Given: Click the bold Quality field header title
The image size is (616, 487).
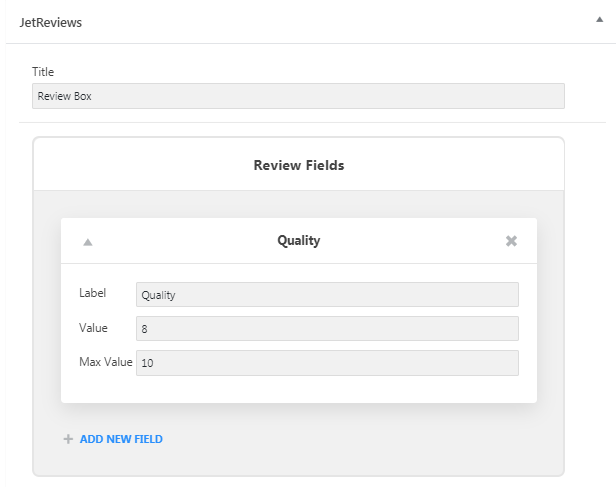Looking at the screenshot, I should click(299, 240).
